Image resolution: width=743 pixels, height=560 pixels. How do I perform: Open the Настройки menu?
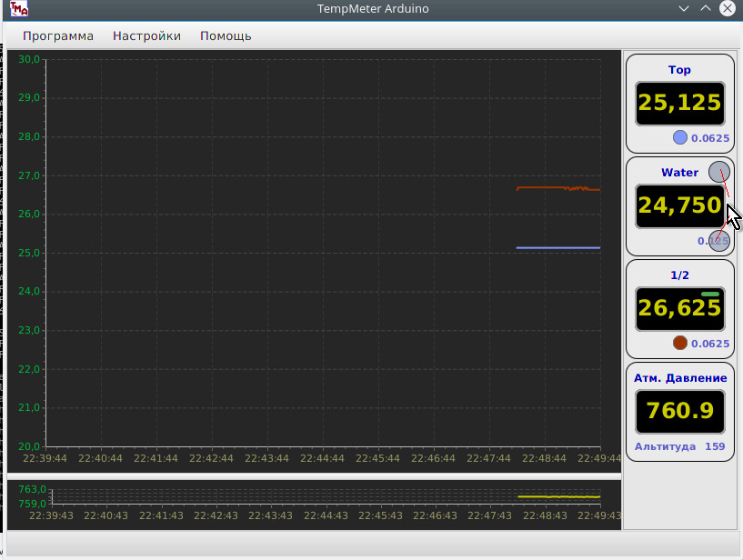[x=146, y=36]
